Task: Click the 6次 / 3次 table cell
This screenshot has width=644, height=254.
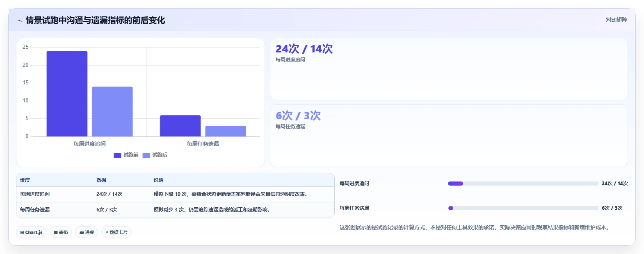Action: click(x=107, y=210)
